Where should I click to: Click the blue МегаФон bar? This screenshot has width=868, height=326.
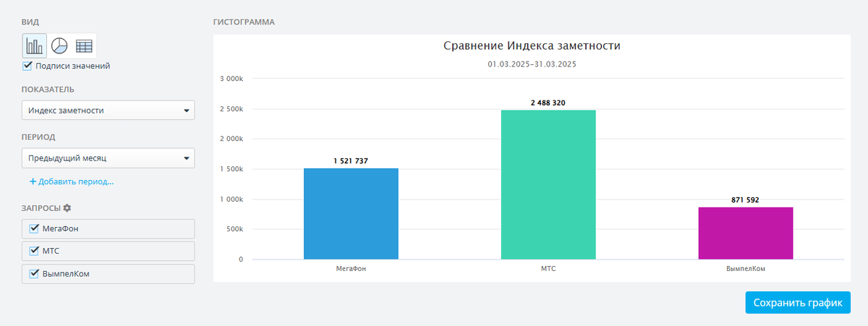tap(351, 214)
